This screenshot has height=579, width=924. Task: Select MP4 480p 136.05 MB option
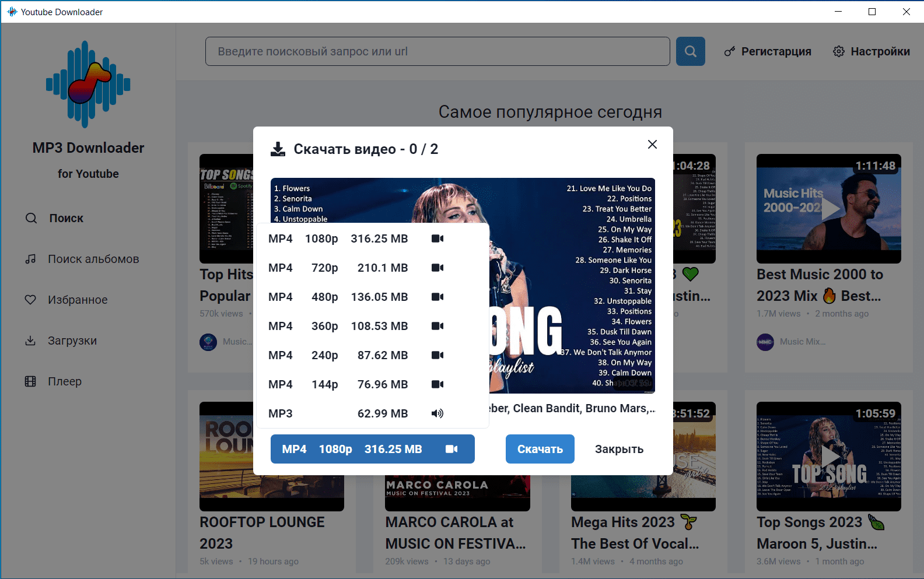pos(373,297)
